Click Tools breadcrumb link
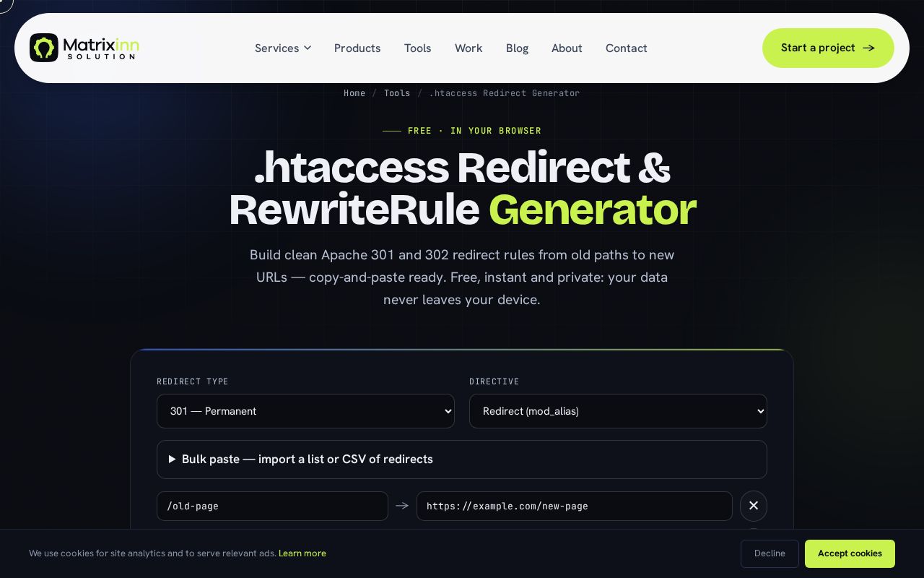The image size is (924, 578). [397, 93]
